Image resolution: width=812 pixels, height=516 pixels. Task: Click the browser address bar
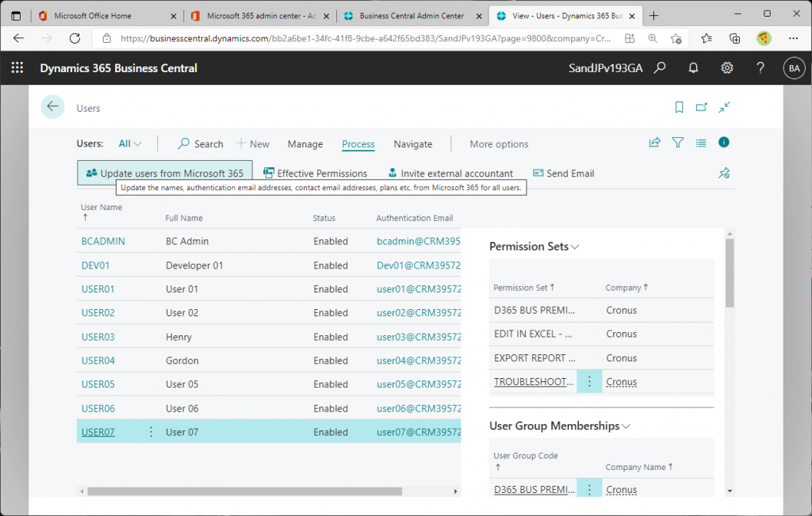[x=365, y=38]
